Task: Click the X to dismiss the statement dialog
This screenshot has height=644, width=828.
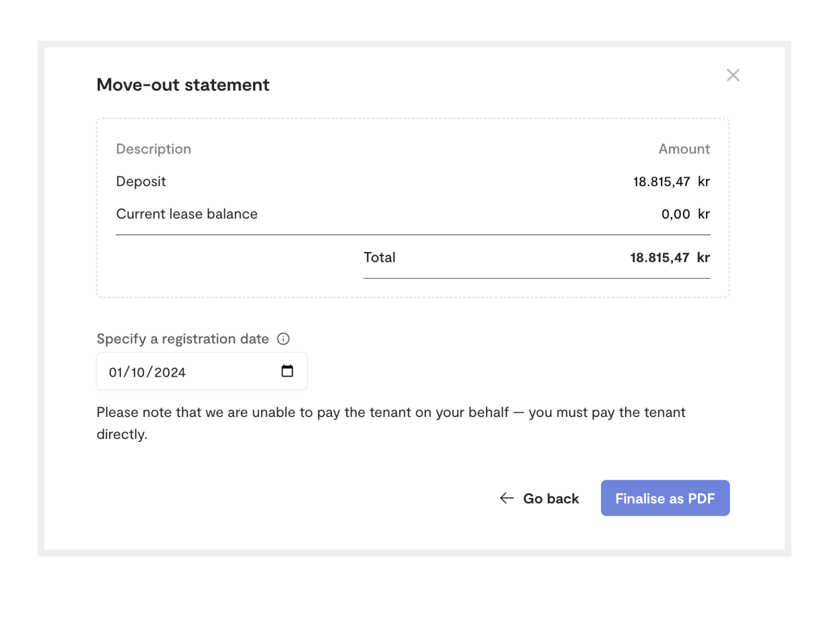Action: [x=733, y=75]
